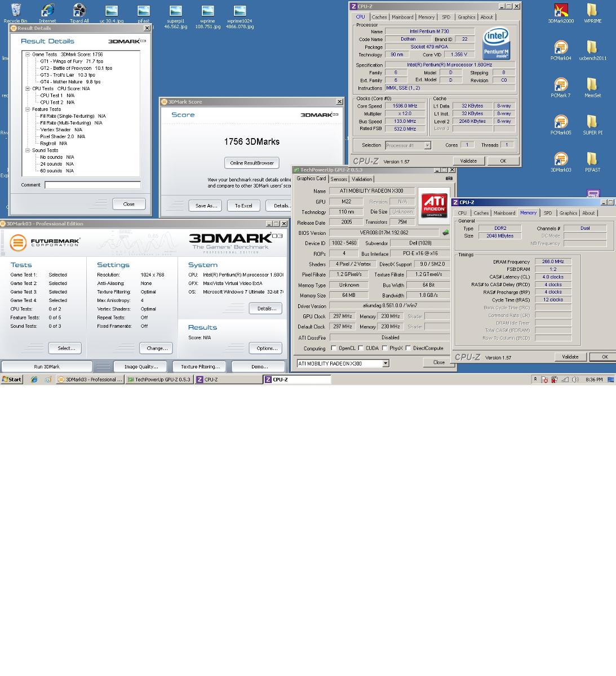Click the Change... settings button in 3DMark03
Screen dimensions: 616x676
[x=156, y=348]
